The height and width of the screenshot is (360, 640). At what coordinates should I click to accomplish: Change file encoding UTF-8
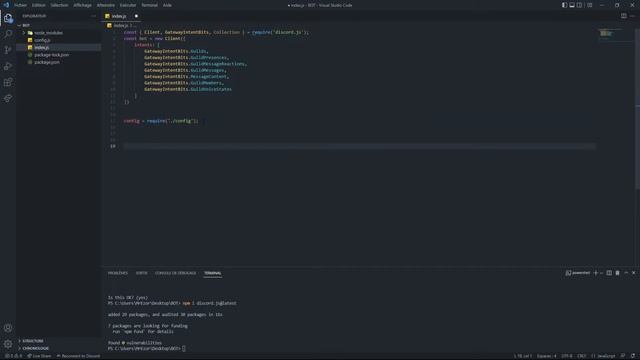tap(567, 356)
